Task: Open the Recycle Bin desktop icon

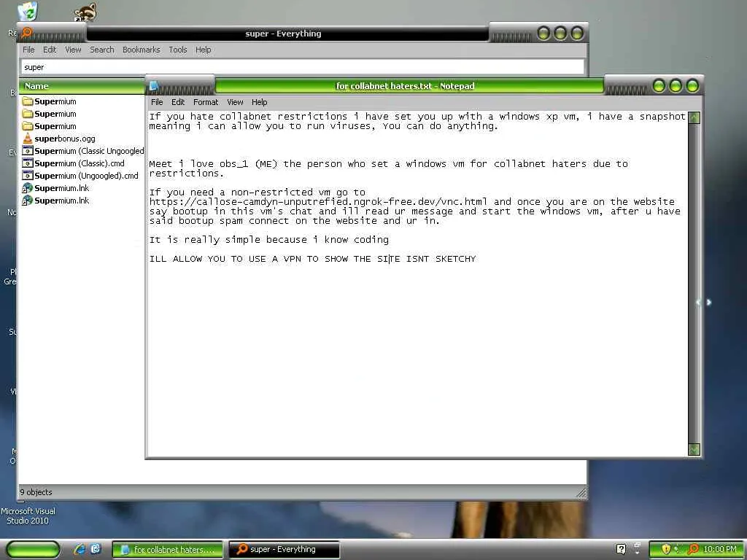Action: 28,12
